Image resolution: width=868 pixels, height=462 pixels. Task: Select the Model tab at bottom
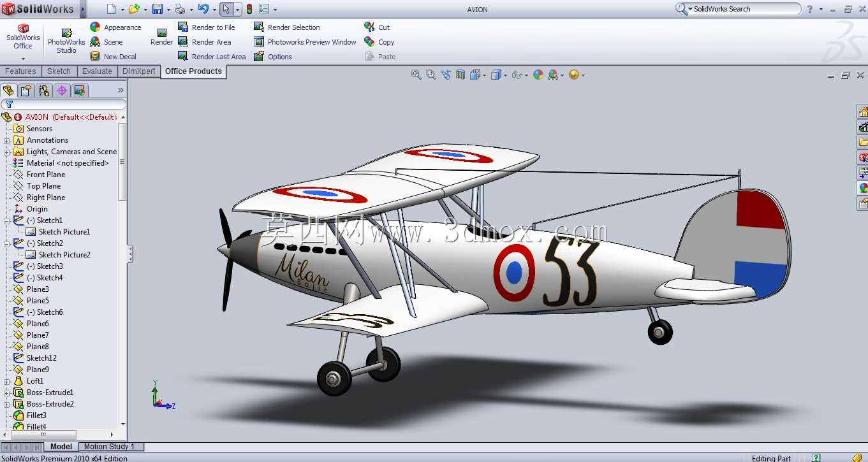tap(61, 447)
